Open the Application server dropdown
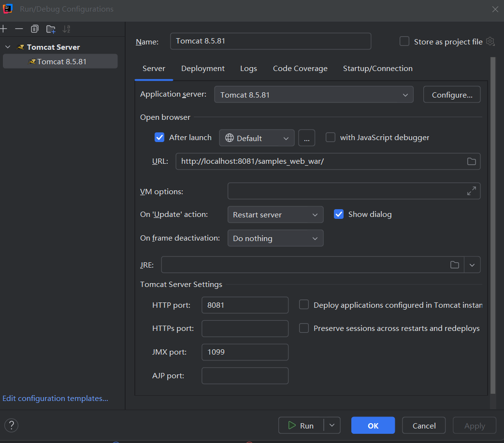The height and width of the screenshot is (443, 504). point(314,95)
